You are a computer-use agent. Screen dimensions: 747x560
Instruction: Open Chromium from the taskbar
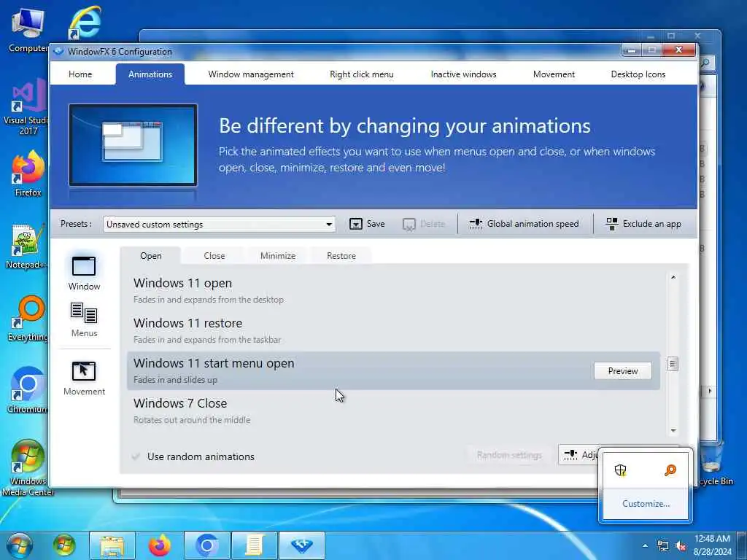[206, 545]
